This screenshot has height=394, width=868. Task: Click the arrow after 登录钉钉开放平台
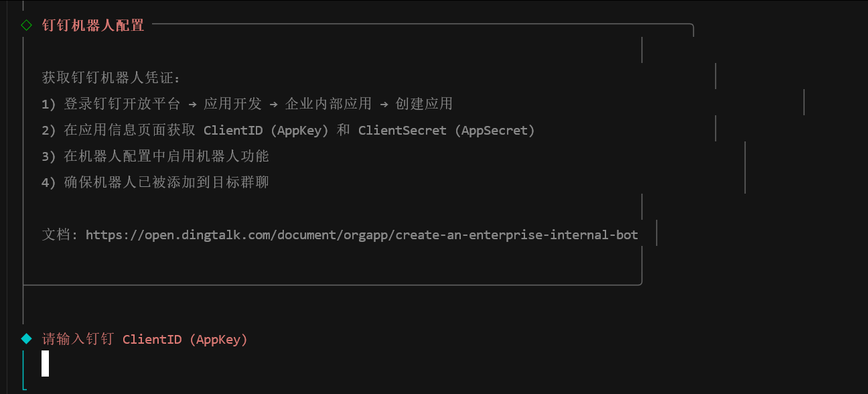[192, 104]
